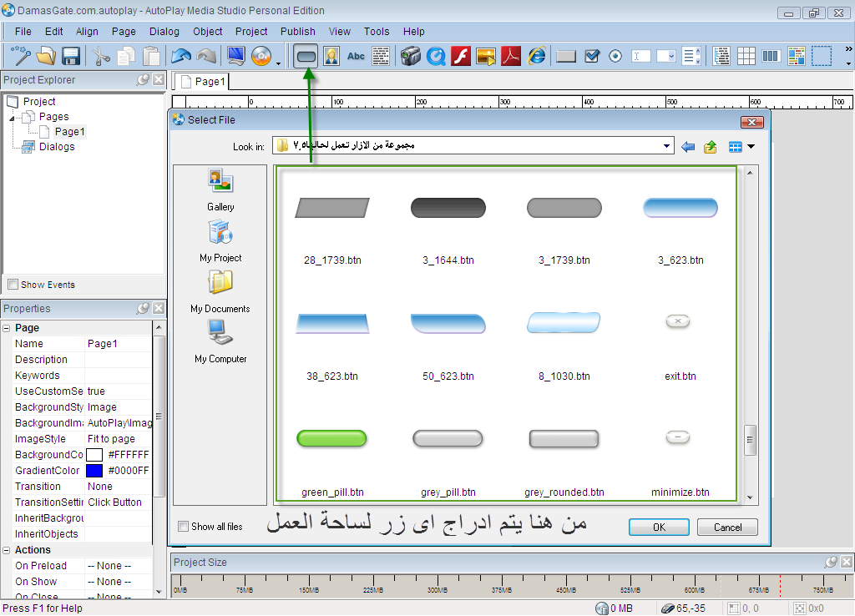The image size is (855, 616).
Task: Insert an Image object from the toolbar
Action: click(x=331, y=56)
